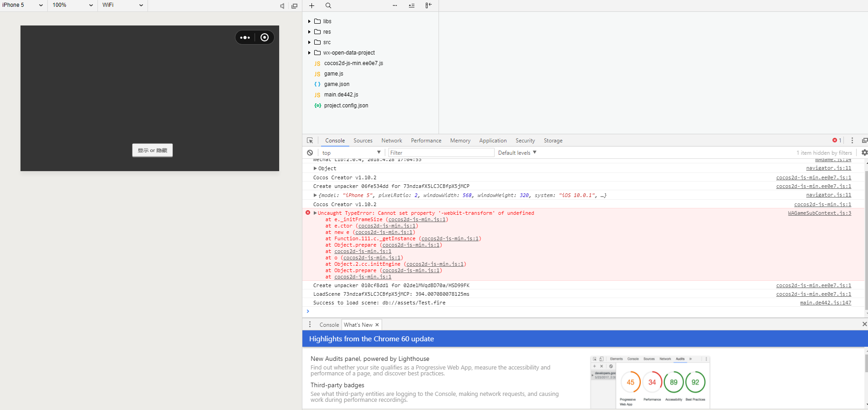This screenshot has width=868, height=410.
Task: Open the file tree more-options ellipsis
Action: click(395, 6)
